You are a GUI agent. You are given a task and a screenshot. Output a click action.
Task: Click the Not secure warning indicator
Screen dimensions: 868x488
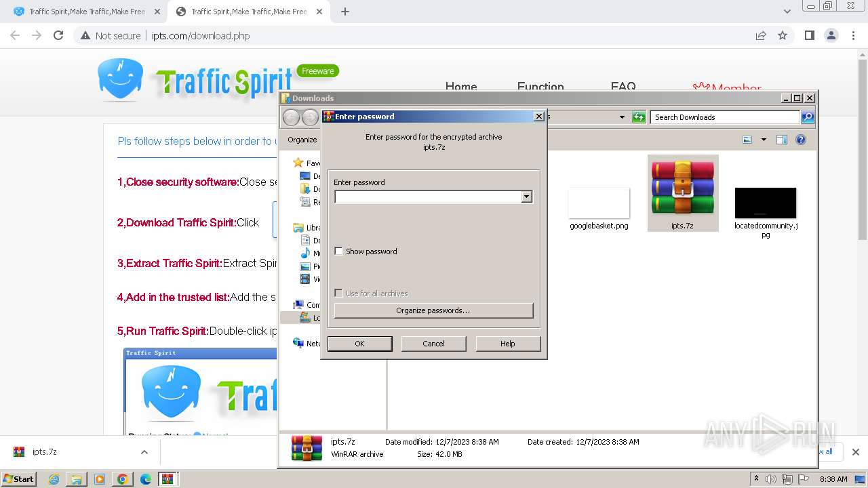(111, 36)
